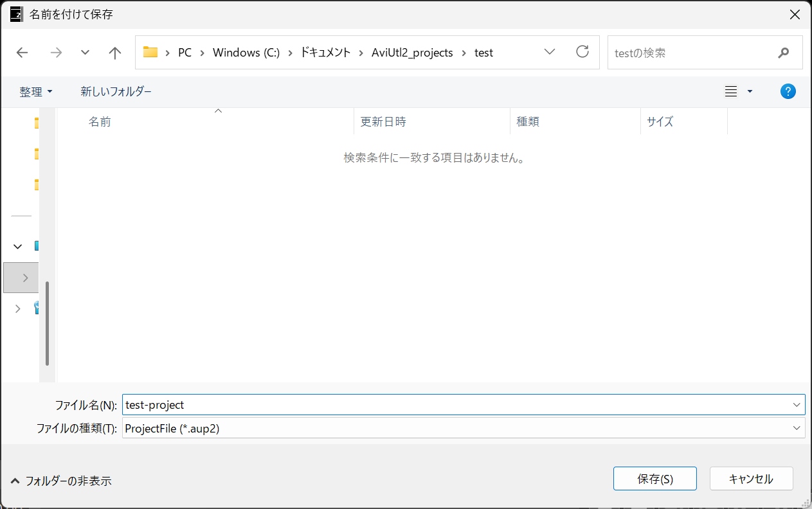Open the ファイルの種類 ProjectFile dropdown
This screenshot has width=812, height=509.
pyautogui.click(x=463, y=429)
